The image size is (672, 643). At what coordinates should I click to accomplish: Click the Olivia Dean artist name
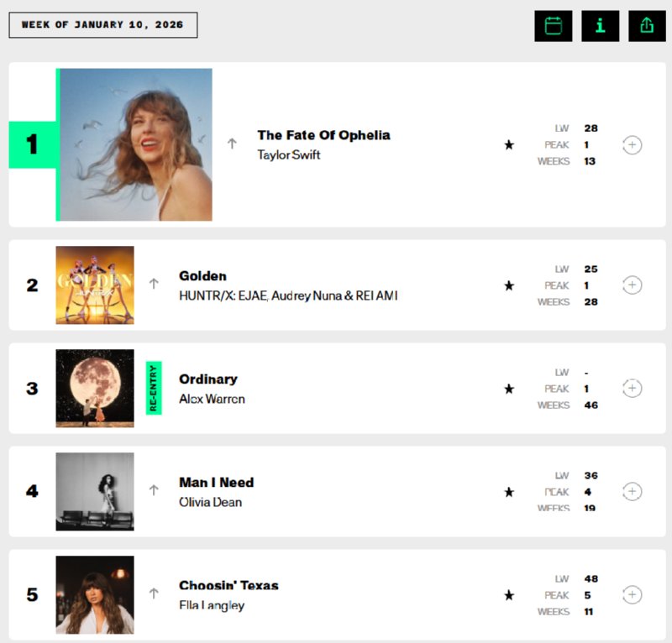click(x=210, y=502)
